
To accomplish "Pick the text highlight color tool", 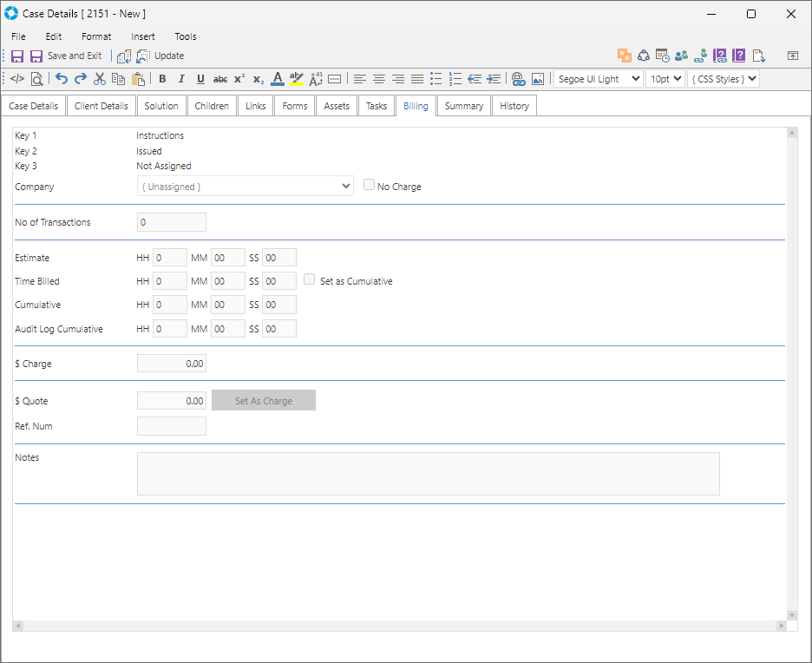I will tap(297, 79).
